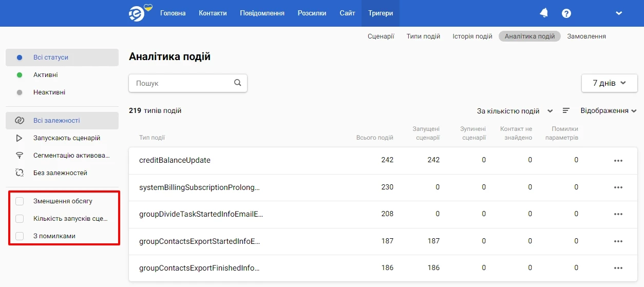Click the Без залежностей icon

coord(20,173)
